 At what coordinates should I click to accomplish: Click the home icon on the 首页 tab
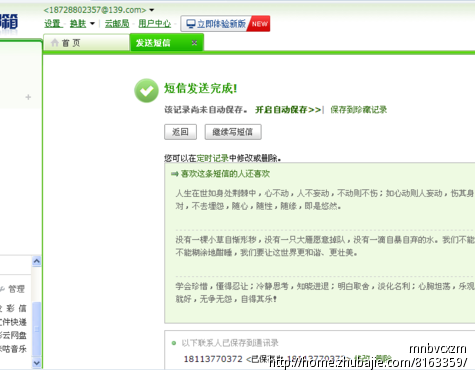tap(55, 42)
